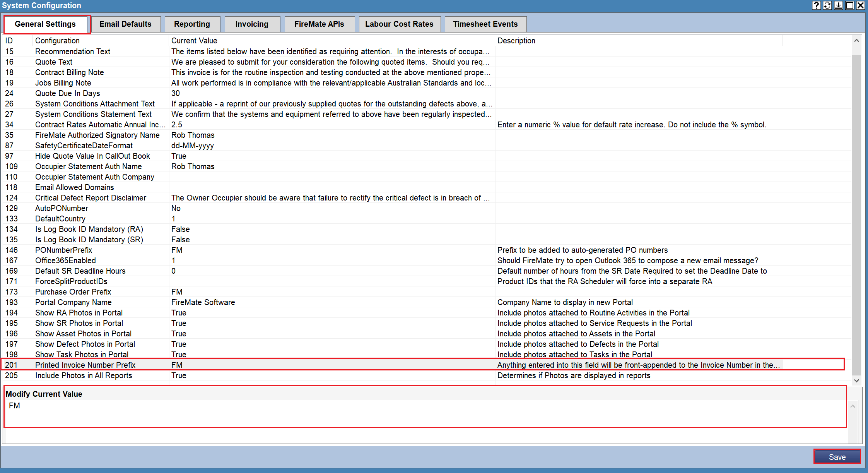Switch to the Email Defaults tab
This screenshot has width=868, height=473.
point(125,24)
